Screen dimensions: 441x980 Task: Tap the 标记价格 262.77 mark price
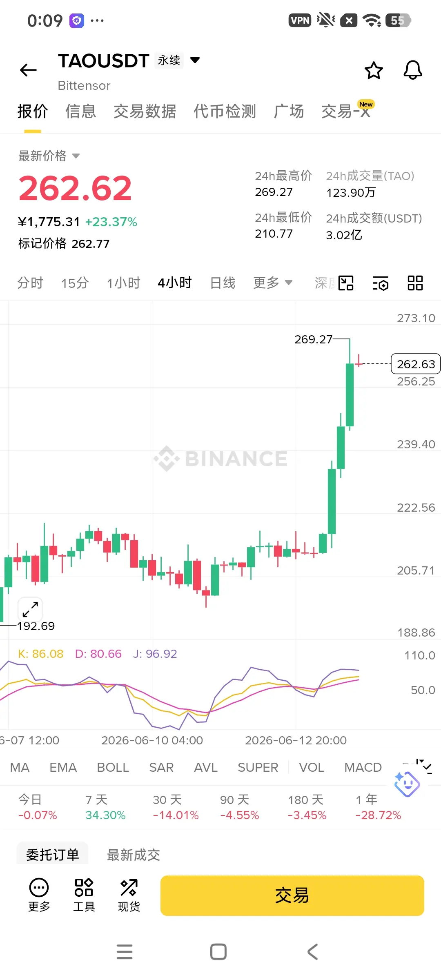pos(64,244)
